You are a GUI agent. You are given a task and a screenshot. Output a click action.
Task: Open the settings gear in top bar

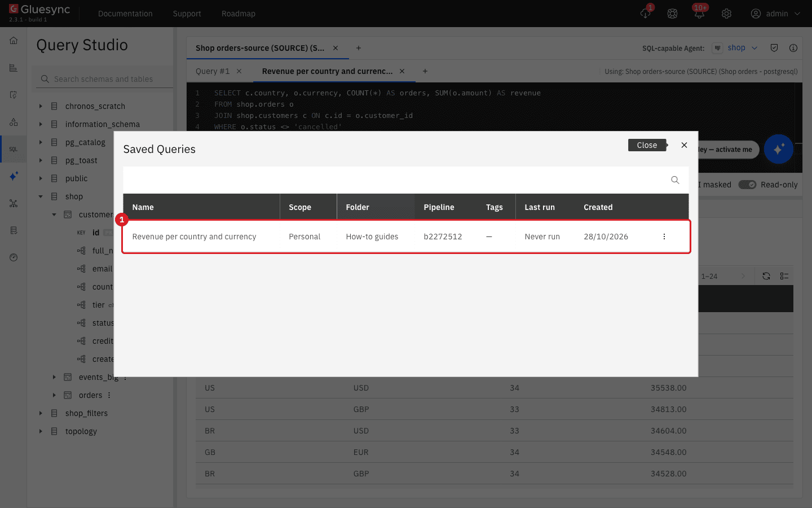[726, 14]
